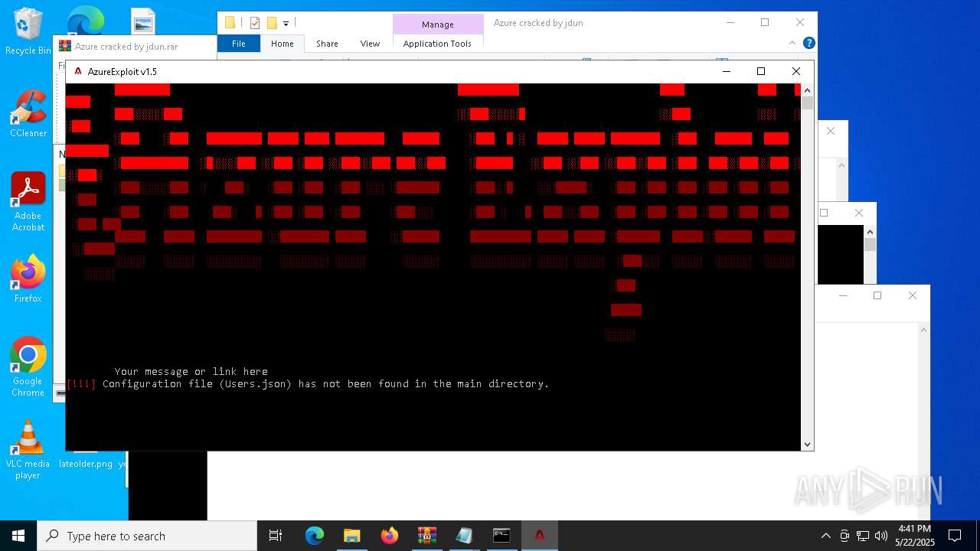
Task: Click the Explorer Help question mark icon
Action: (808, 44)
